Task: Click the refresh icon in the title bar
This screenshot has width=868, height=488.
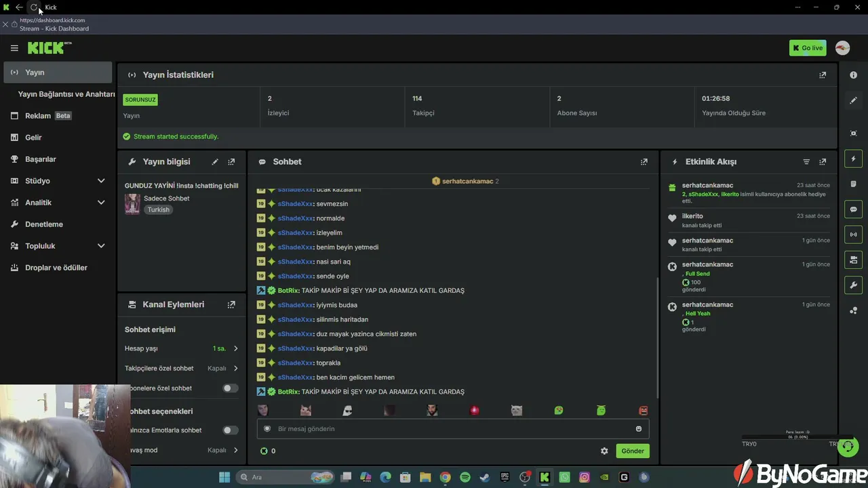Action: pyautogui.click(x=34, y=7)
